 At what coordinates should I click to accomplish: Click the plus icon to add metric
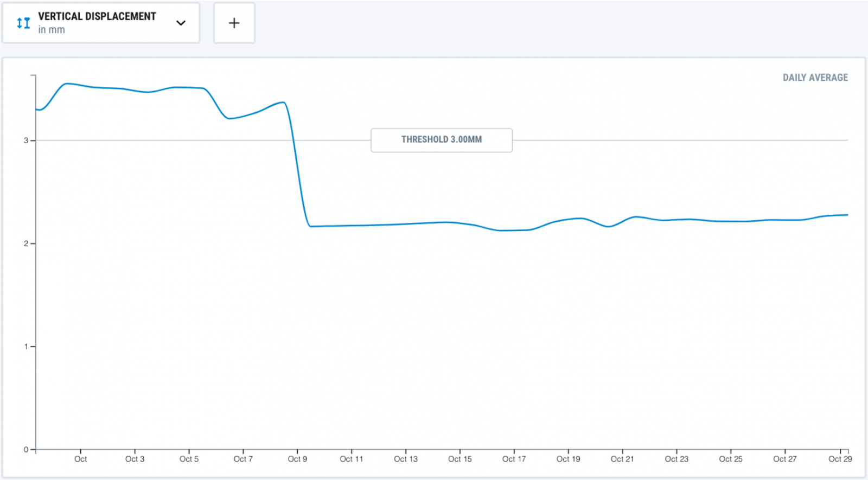coord(234,23)
